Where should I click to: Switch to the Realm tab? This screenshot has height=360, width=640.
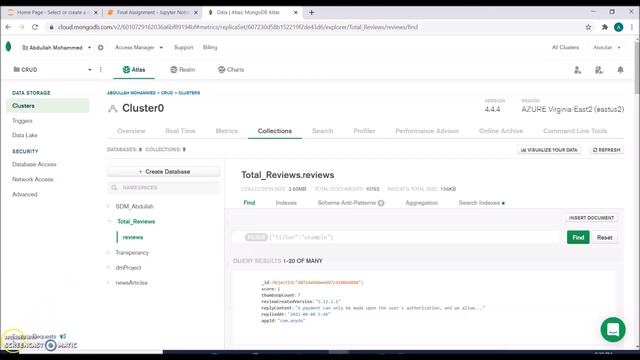pyautogui.click(x=182, y=70)
